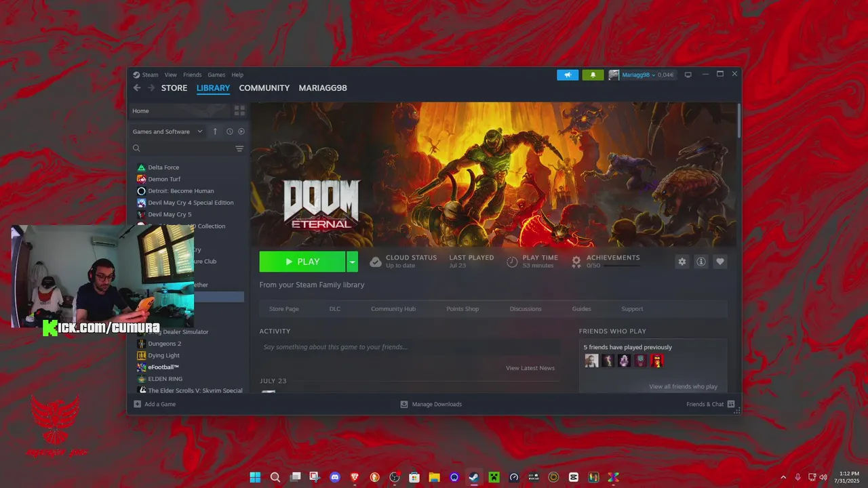Click View all friends who play
868x488 pixels.
[683, 386]
